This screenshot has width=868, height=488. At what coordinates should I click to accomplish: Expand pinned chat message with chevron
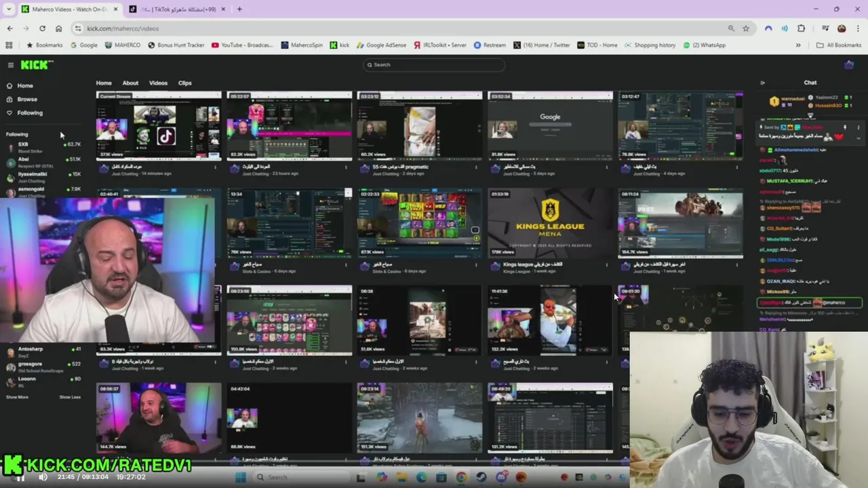point(858,138)
